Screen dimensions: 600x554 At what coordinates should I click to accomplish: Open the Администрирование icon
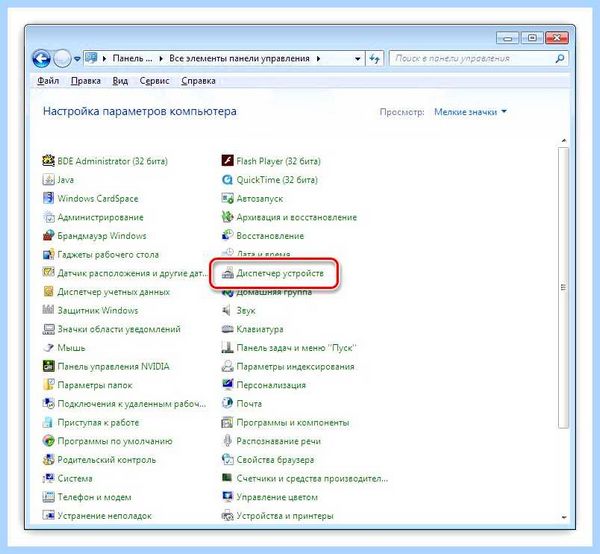[48, 217]
